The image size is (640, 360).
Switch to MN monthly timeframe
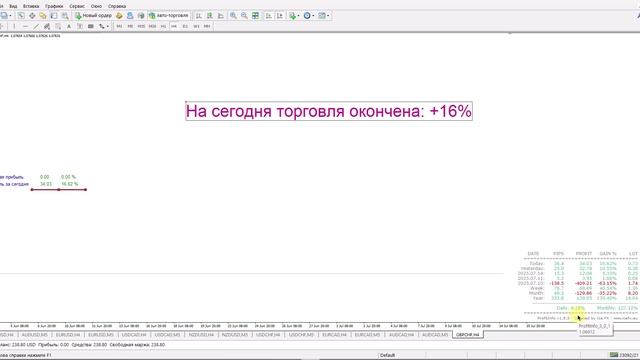[207, 26]
